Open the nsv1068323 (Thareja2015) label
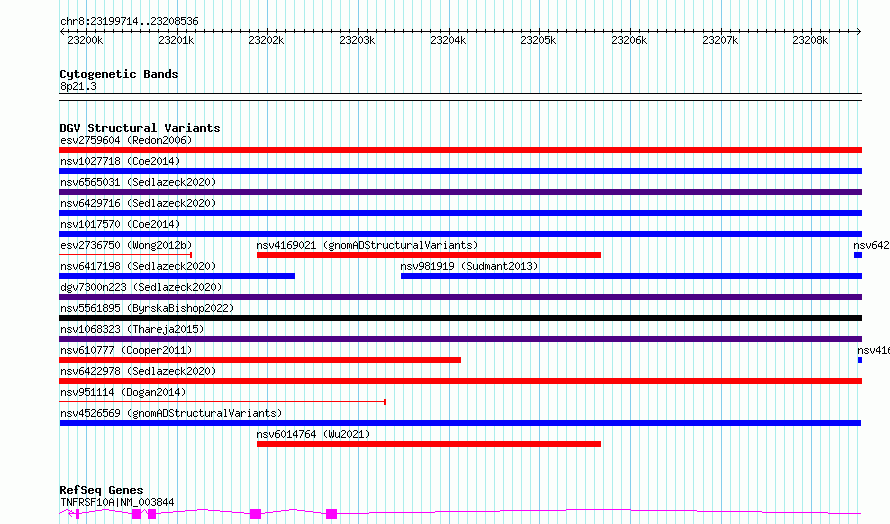 (132, 329)
